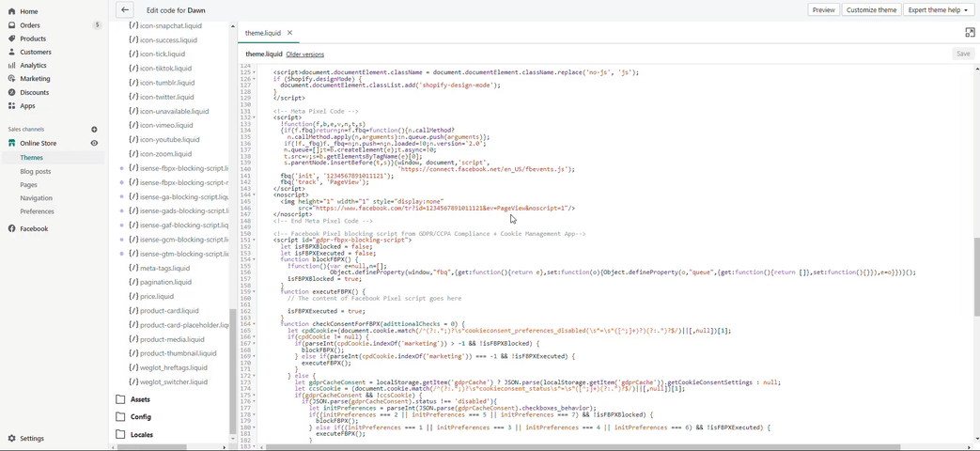Fold the code block at line 151
Image resolution: width=980 pixels, height=451 pixels.
click(255, 241)
